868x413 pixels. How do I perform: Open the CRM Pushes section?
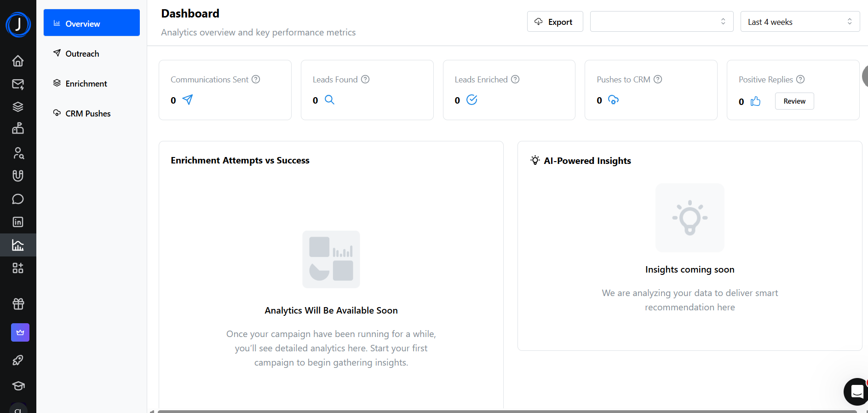[88, 114]
